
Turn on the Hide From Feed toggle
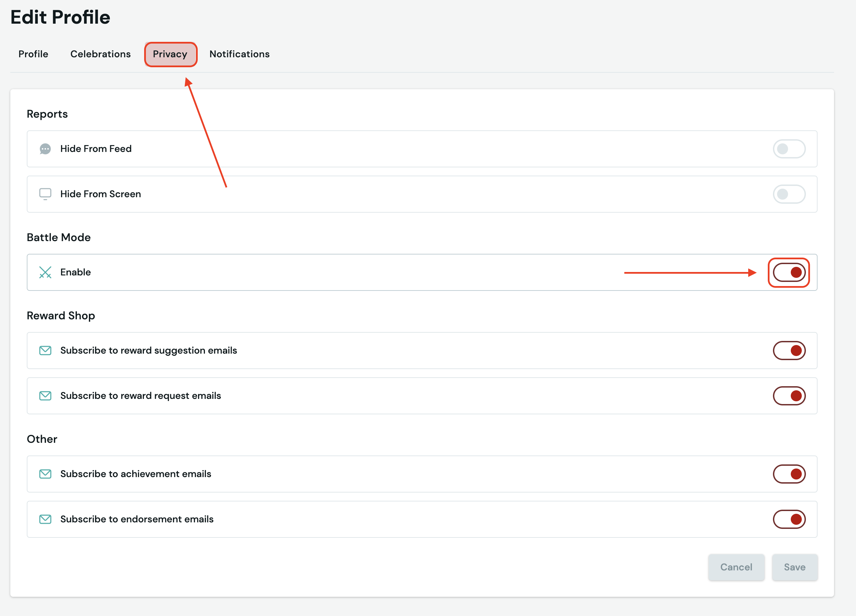(789, 149)
